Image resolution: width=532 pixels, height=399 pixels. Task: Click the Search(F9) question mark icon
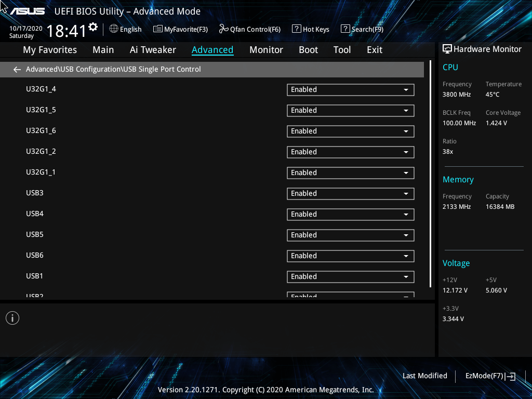tap(345, 29)
